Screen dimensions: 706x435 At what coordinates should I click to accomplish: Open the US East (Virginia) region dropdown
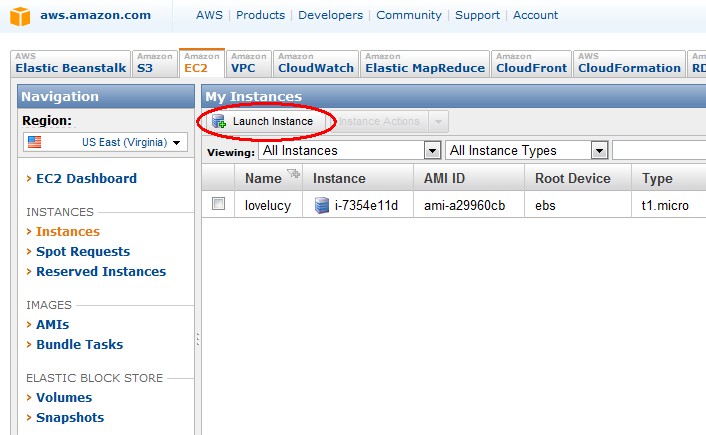pyautogui.click(x=105, y=142)
